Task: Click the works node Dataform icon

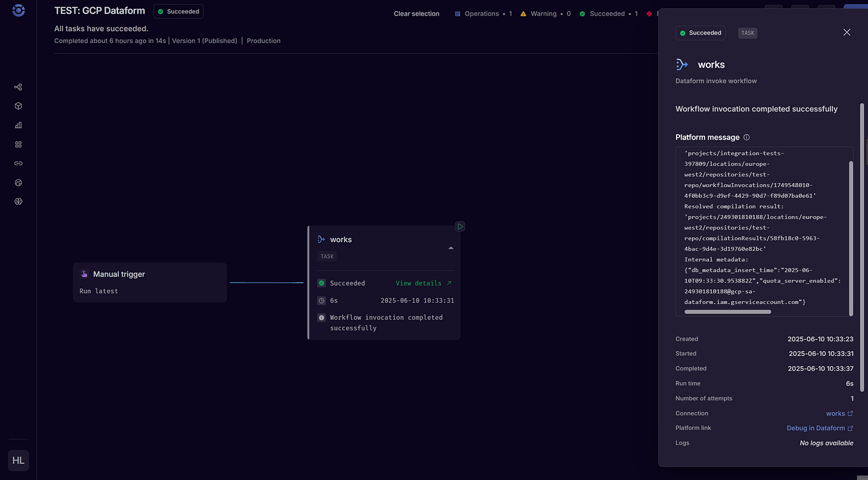Action: point(321,239)
